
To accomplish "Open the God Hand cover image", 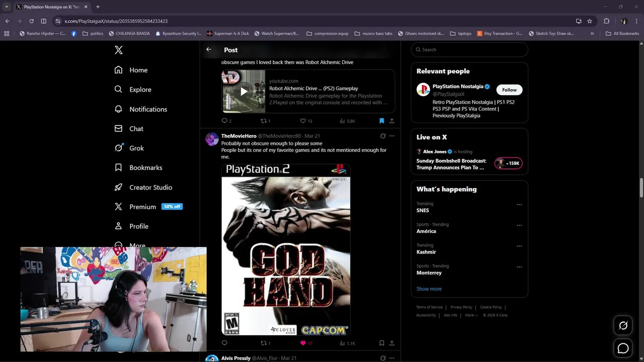I will 286,249.
